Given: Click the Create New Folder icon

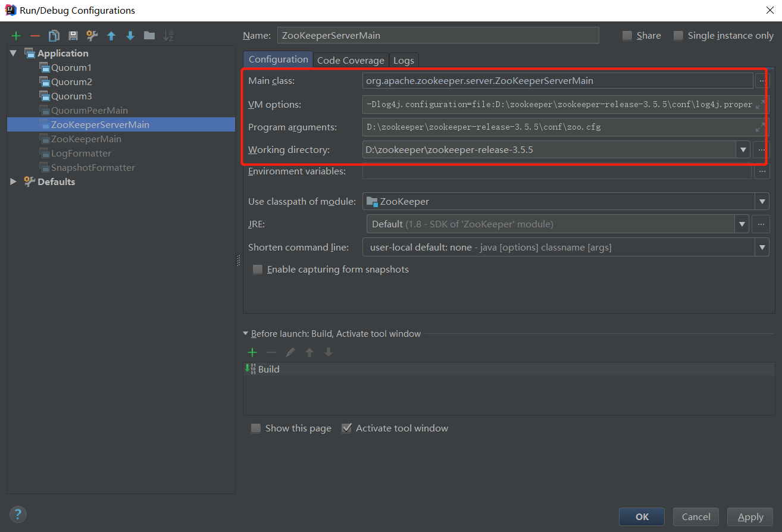Looking at the screenshot, I should pyautogui.click(x=149, y=36).
